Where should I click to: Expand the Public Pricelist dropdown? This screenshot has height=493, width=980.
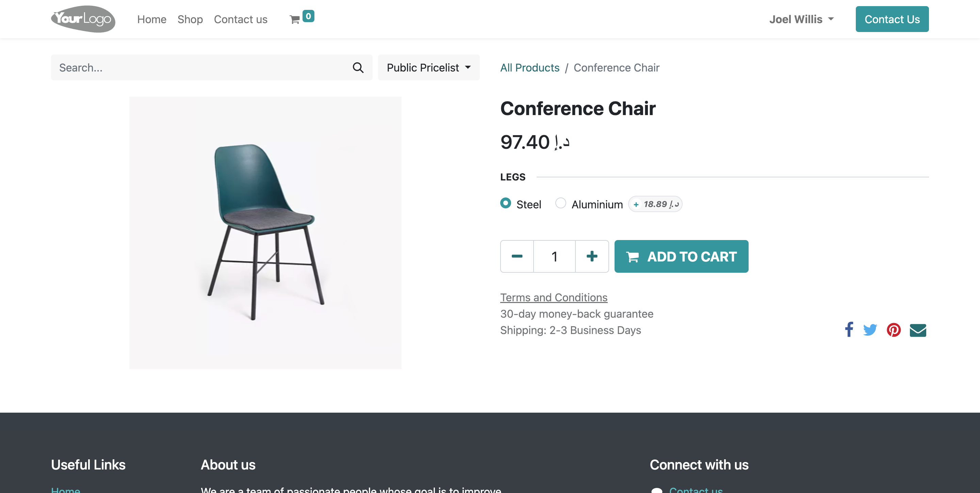coord(429,67)
